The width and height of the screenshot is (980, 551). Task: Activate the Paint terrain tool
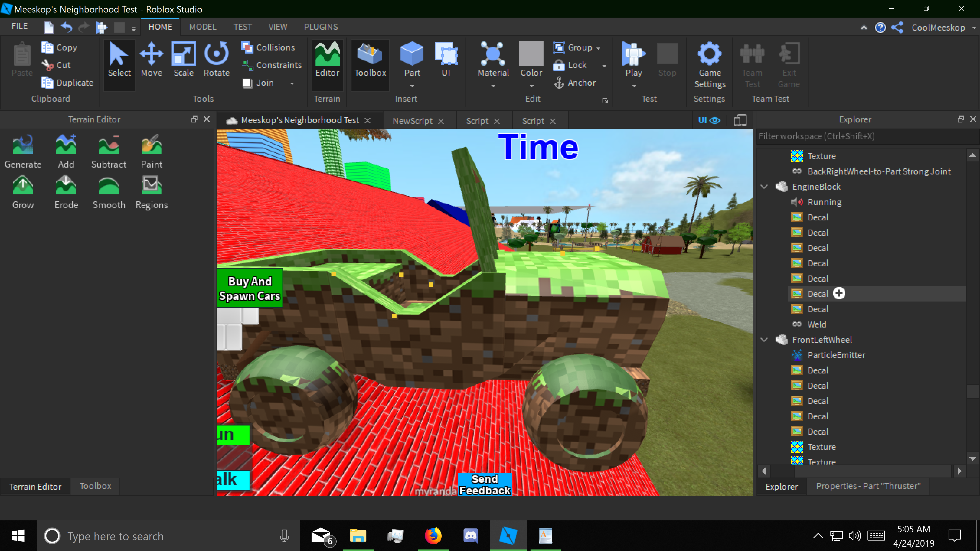coord(151,151)
